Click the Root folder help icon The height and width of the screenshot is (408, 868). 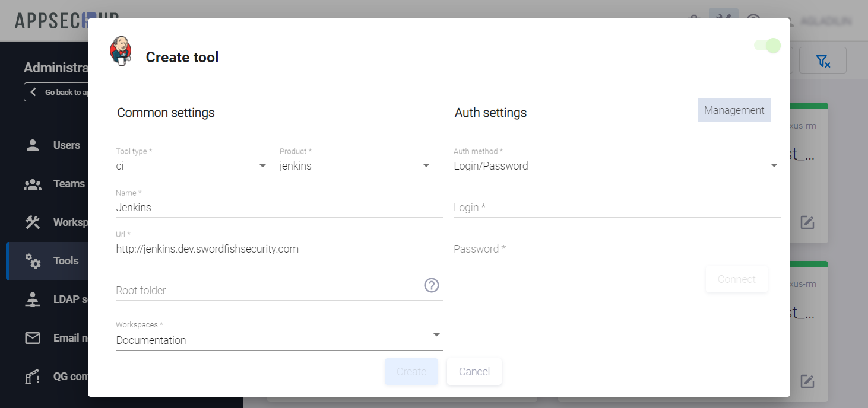tap(431, 285)
